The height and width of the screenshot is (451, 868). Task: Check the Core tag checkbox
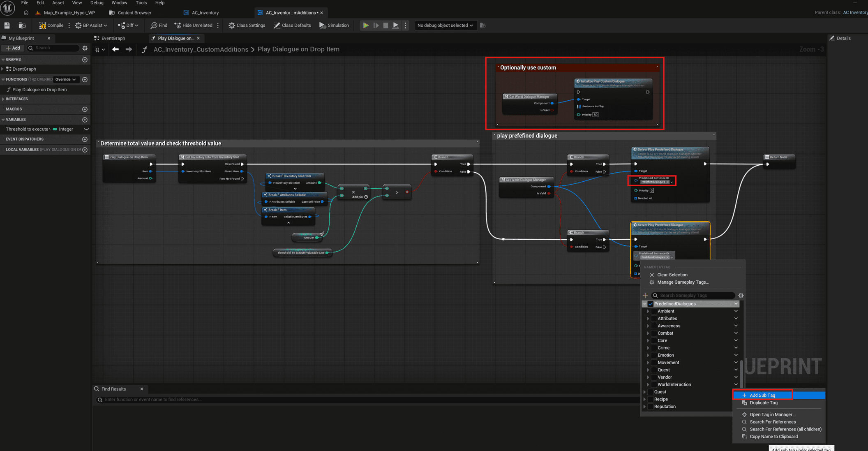pos(654,340)
